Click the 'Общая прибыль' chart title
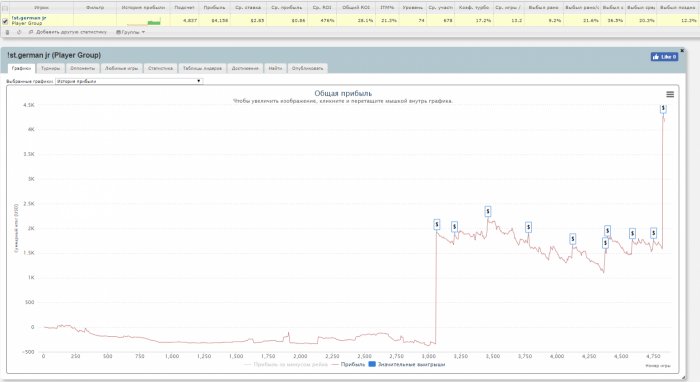 point(343,93)
